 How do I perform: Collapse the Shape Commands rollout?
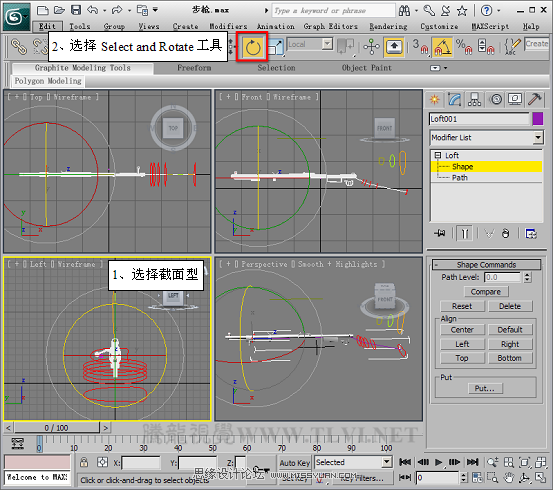pos(487,265)
